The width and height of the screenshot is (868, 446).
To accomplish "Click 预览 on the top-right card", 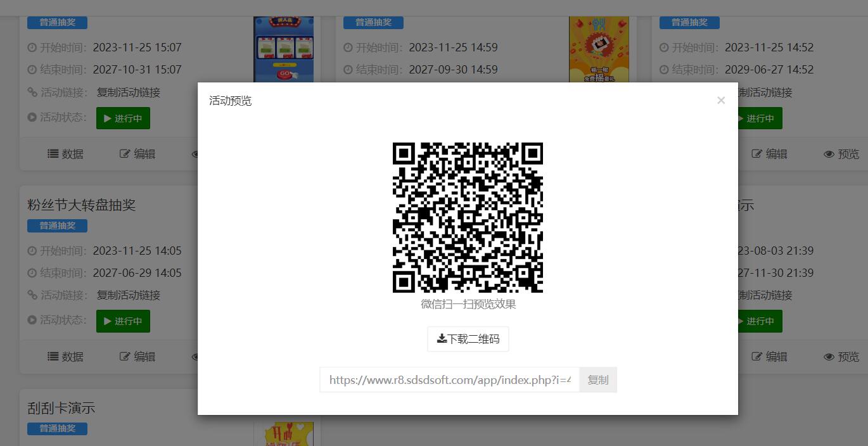I will (841, 154).
